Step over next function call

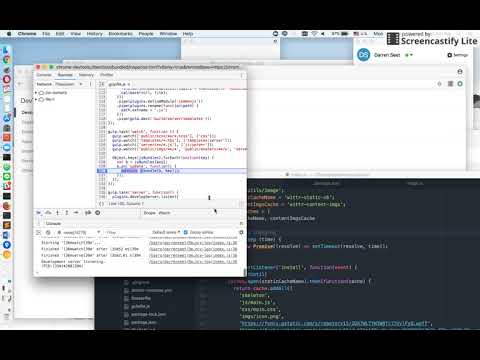(x=48, y=213)
